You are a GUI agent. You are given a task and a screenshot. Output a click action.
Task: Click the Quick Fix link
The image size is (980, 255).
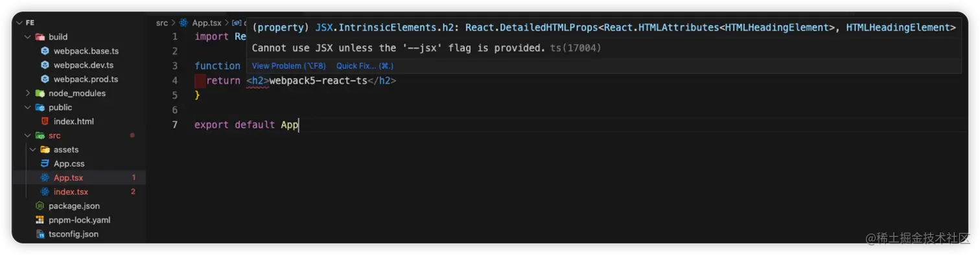click(365, 66)
